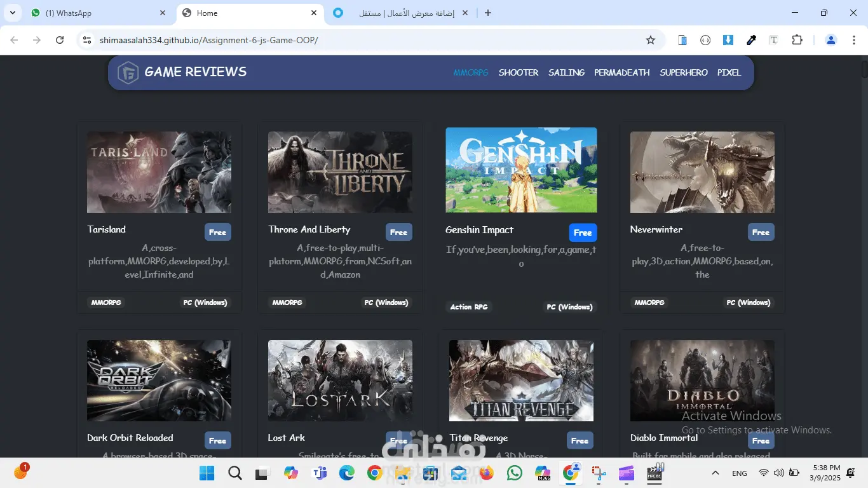This screenshot has height=488, width=868.
Task: Open the Titan Revenge thumbnail
Action: coord(521,381)
